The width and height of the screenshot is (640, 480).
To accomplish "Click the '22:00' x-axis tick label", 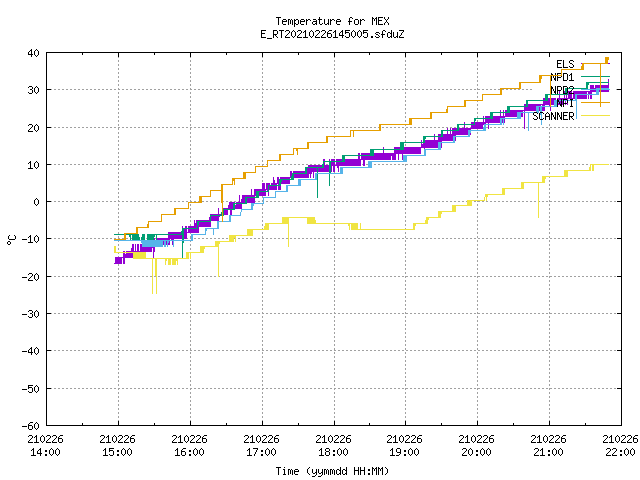I will pos(620,452).
